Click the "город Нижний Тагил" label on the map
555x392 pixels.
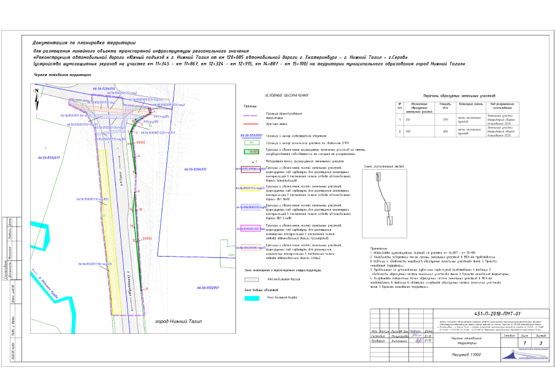[x=178, y=322]
